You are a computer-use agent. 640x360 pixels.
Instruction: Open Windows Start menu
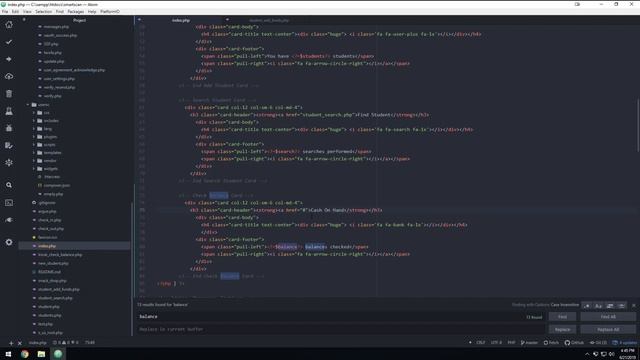pos(8,354)
